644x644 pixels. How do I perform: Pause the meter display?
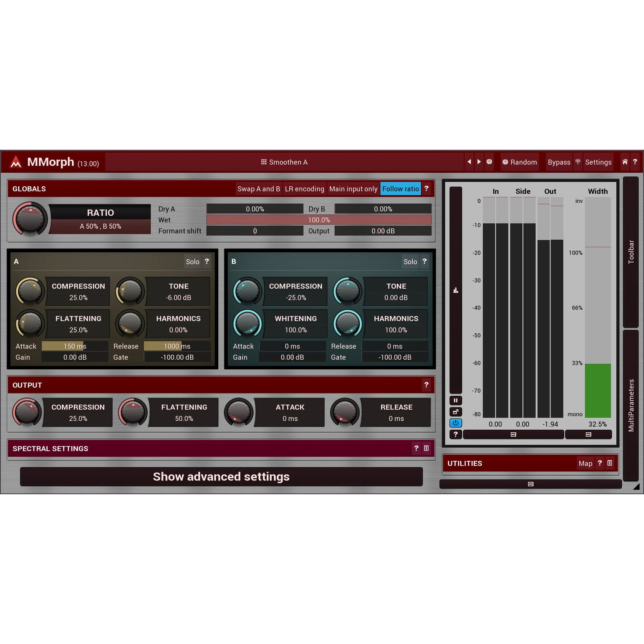[x=455, y=400]
